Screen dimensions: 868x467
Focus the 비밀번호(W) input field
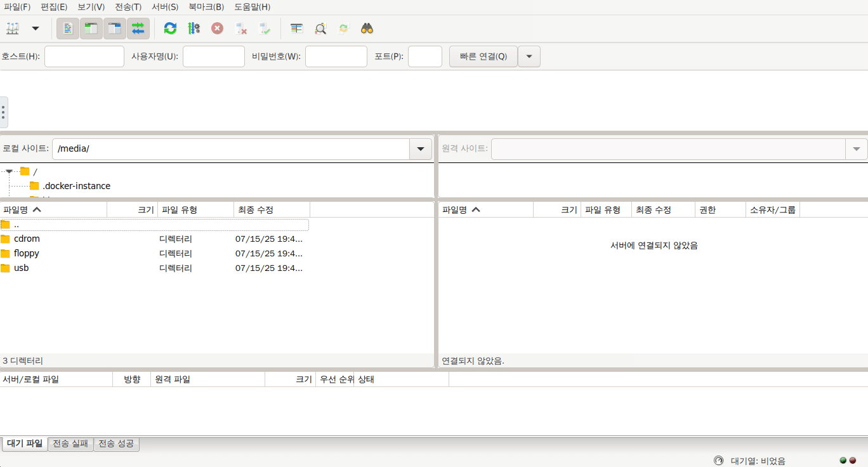point(336,56)
